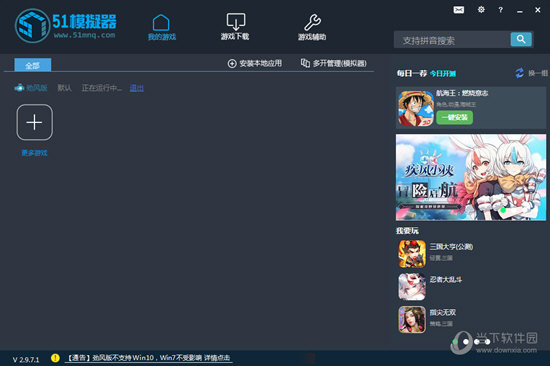Viewport: 550px width, 366px height.
Task: Click the 默认 label
Action: click(65, 88)
